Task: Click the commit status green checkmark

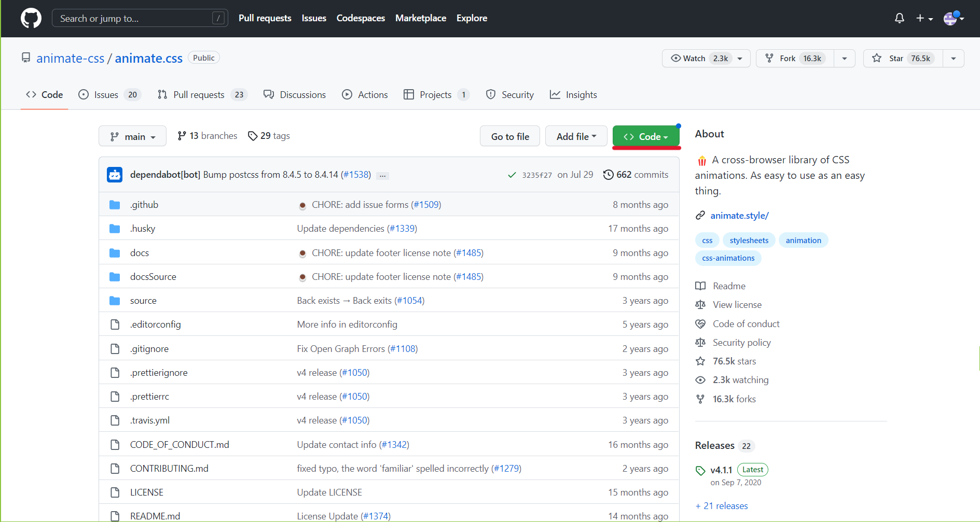Action: (x=512, y=175)
